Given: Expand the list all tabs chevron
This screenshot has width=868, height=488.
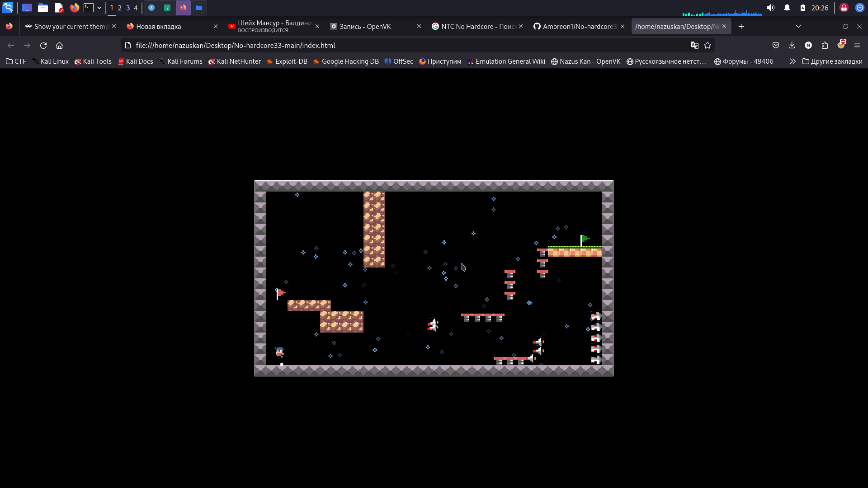Looking at the screenshot, I should [x=798, y=26].
